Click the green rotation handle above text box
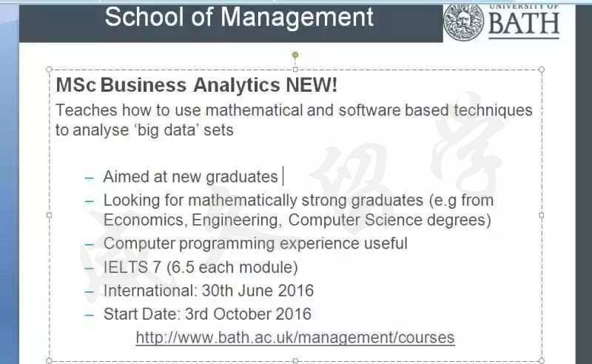The height and width of the screenshot is (364, 592). coord(295,55)
